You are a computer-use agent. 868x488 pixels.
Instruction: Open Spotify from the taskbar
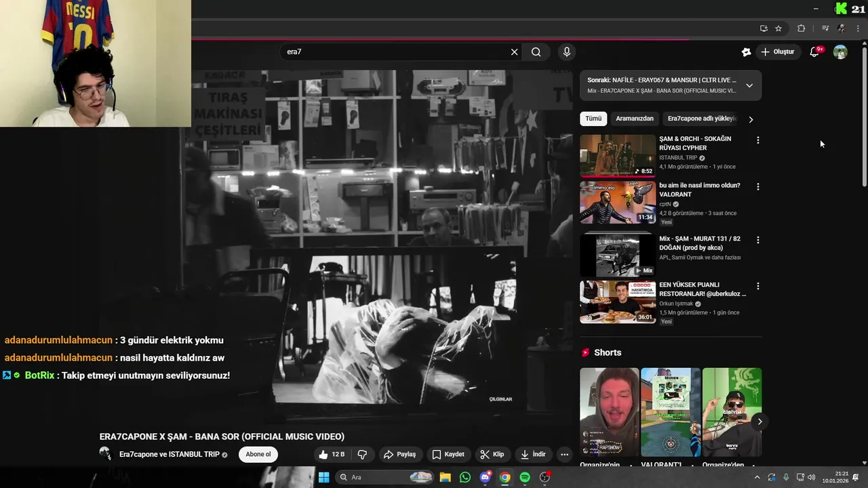525,477
